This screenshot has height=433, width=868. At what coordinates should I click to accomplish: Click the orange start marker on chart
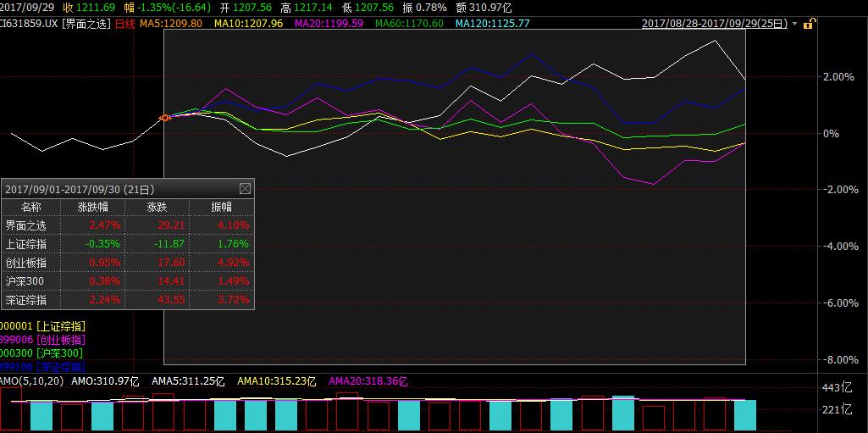click(x=164, y=118)
